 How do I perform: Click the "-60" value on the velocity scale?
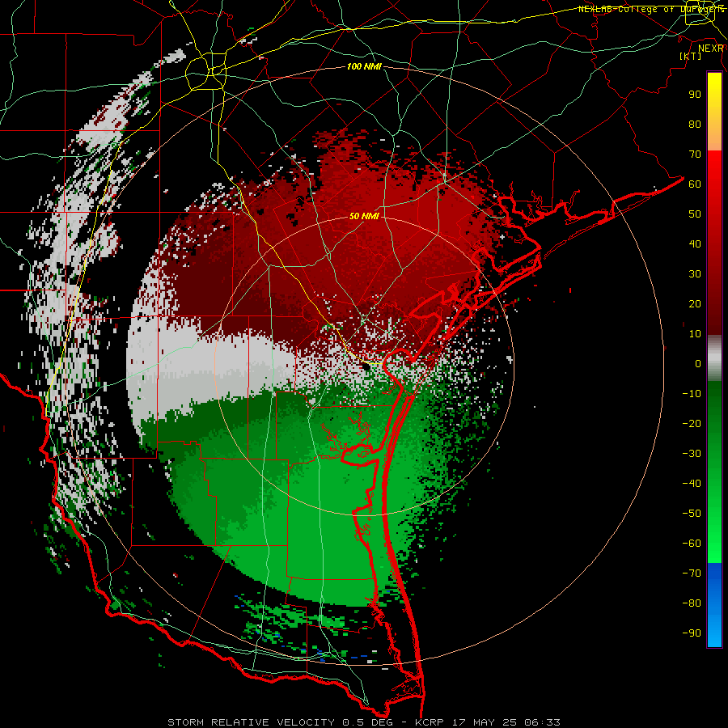pos(692,544)
